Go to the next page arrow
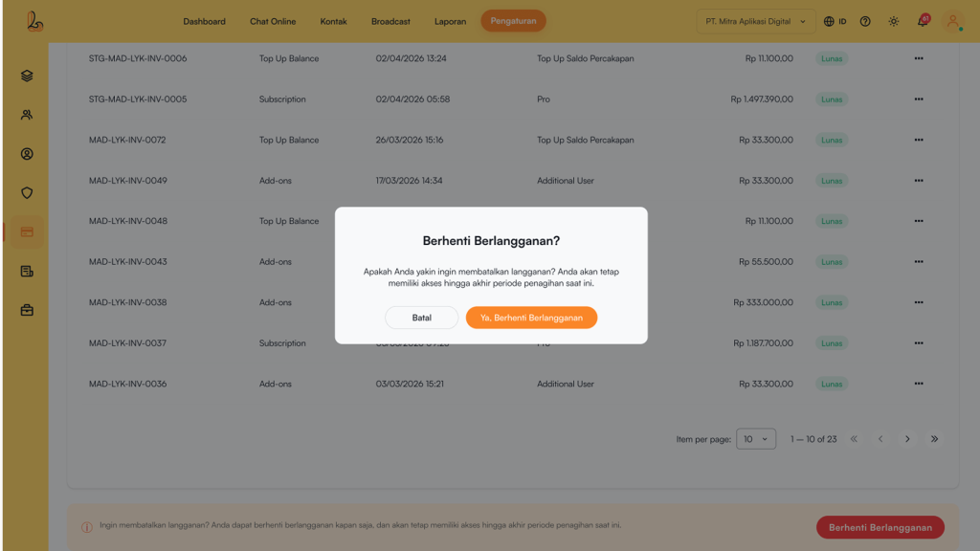 coord(907,439)
